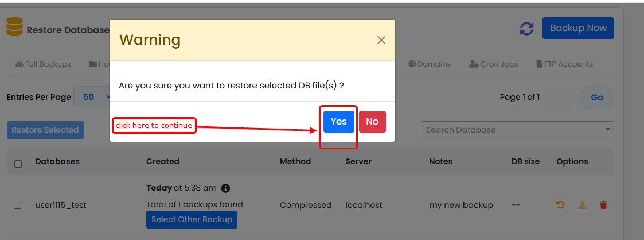Click the page number input field
Screen dimensions: 644x240
(x=563, y=98)
